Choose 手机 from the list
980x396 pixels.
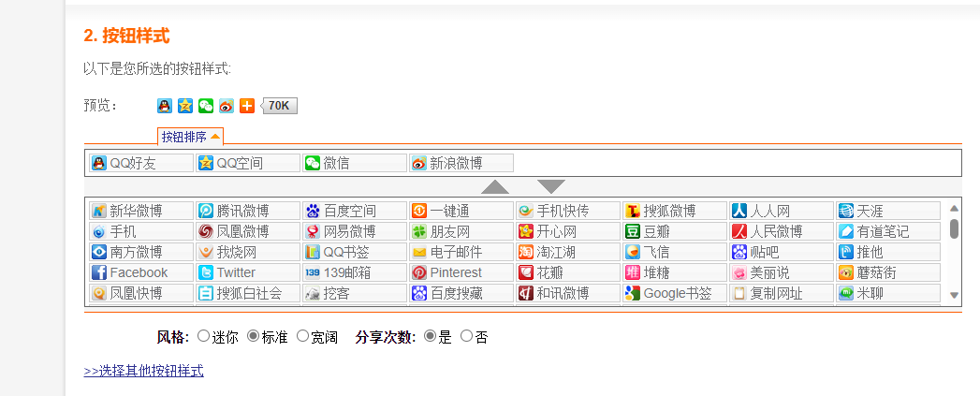(141, 231)
